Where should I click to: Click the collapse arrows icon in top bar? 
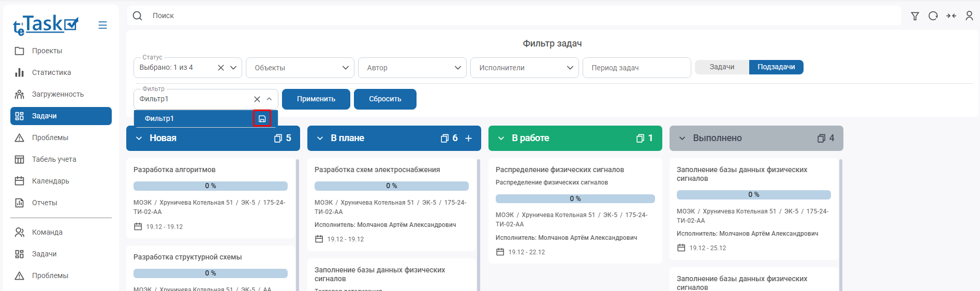pyautogui.click(x=951, y=16)
